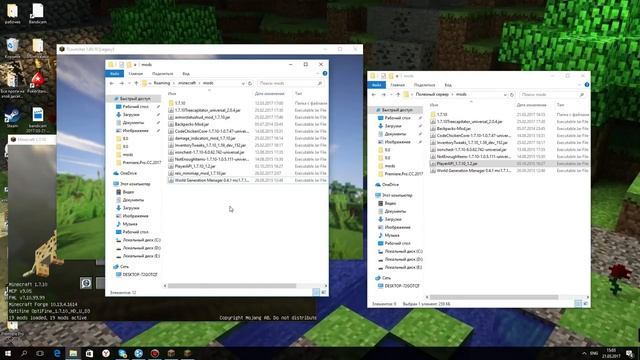
Task: Open the Файл tab in Roaming window
Action: coord(115,73)
